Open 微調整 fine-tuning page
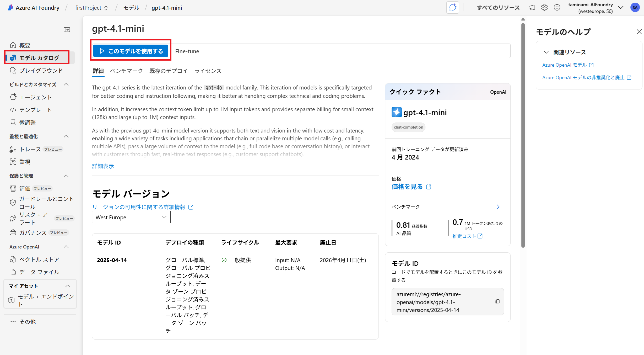The height and width of the screenshot is (355, 644). pyautogui.click(x=23, y=122)
